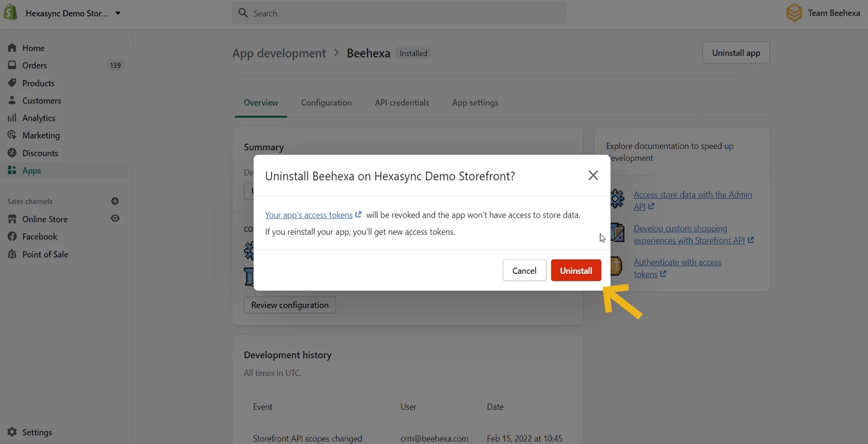
Task: Click the Orders count badge 139
Action: click(x=115, y=65)
